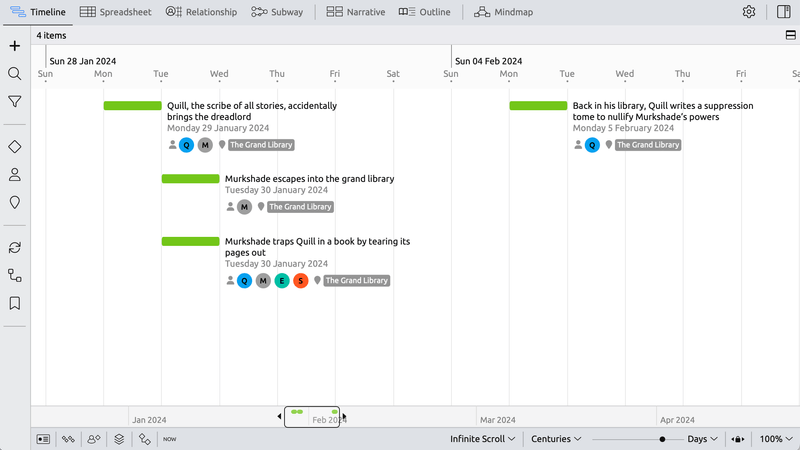Select green bar for Murkshade escapes event
Screen dimensions: 800x450
coord(190,179)
